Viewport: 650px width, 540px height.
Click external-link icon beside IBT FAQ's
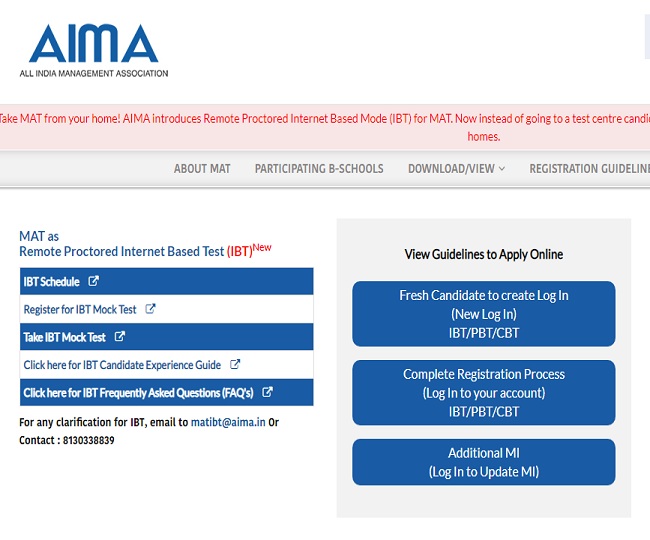point(267,392)
